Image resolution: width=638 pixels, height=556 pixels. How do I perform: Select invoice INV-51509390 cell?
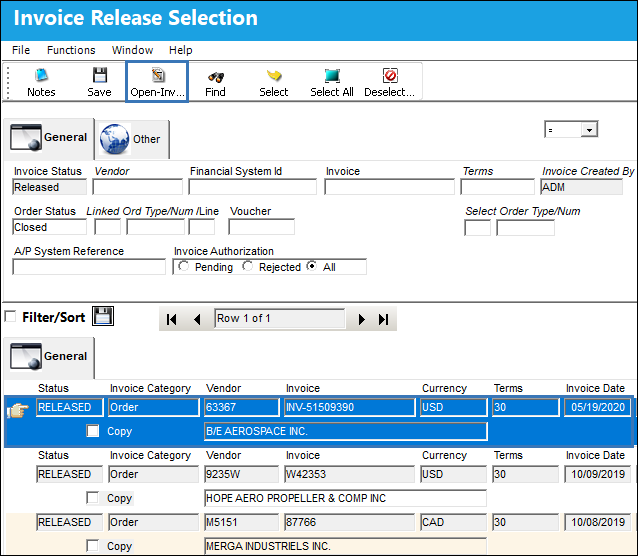click(x=350, y=407)
